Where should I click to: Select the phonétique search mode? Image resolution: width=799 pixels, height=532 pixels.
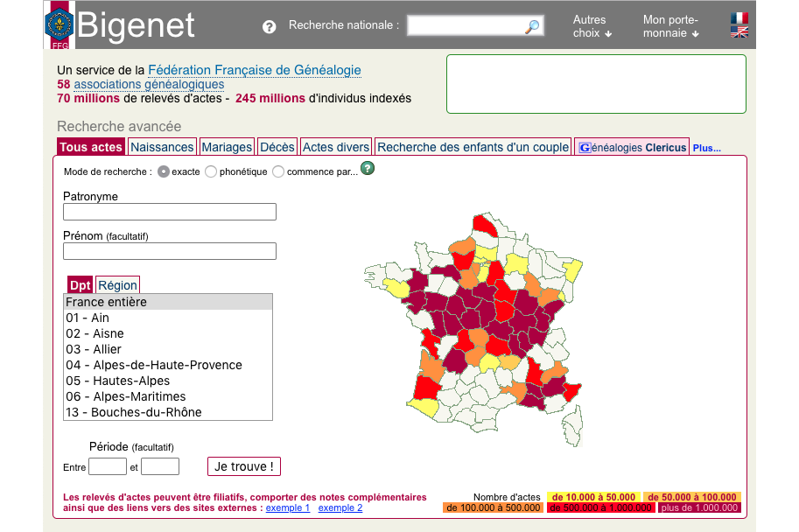(211, 171)
